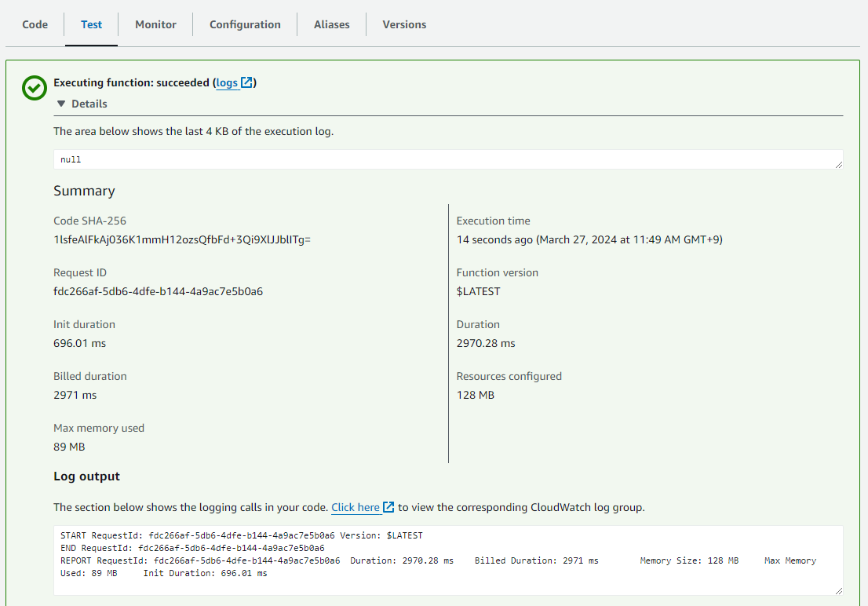The image size is (868, 606).
Task: Grab the resize handle of the null result box
Action: pyautogui.click(x=839, y=164)
